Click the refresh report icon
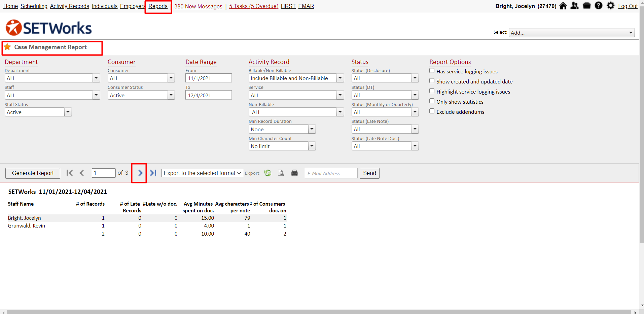The height and width of the screenshot is (314, 644). (268, 173)
